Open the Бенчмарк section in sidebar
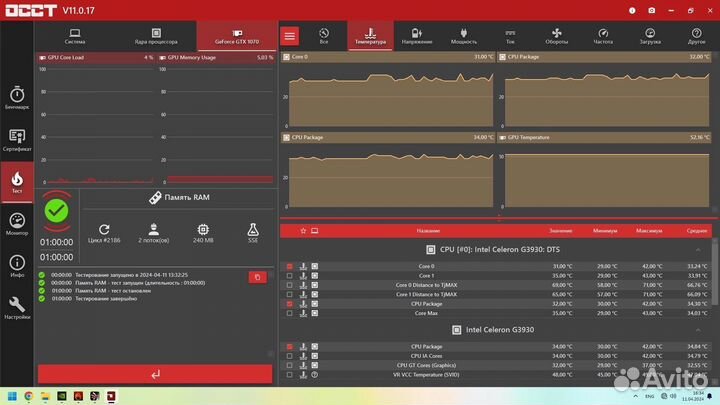720x405 pixels. [17, 98]
